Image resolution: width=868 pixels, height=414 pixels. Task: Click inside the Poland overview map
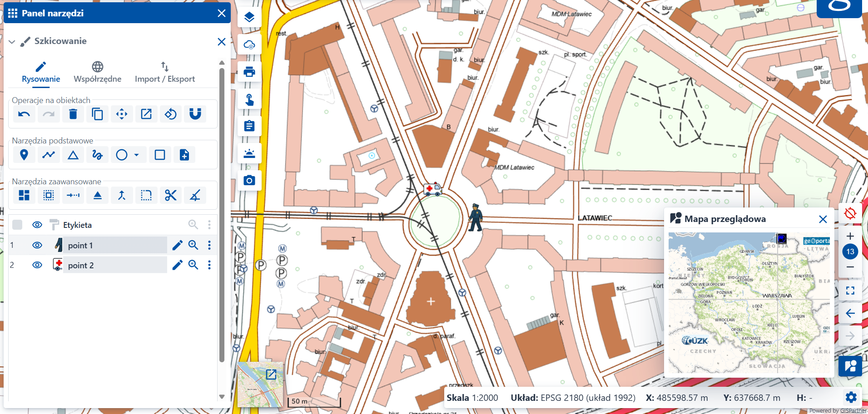click(749, 303)
